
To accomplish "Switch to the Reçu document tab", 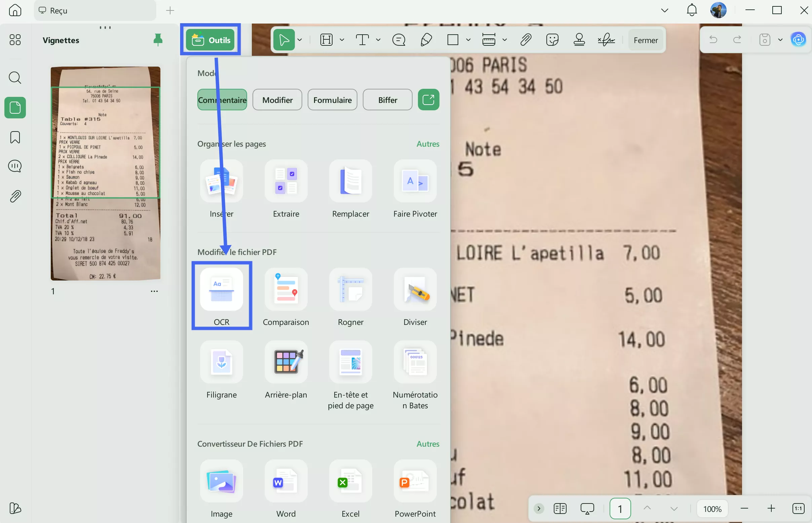I will 94,10.
